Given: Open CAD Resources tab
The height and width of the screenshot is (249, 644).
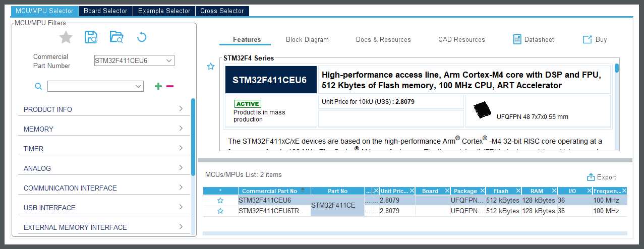Looking at the screenshot, I should tap(461, 39).
